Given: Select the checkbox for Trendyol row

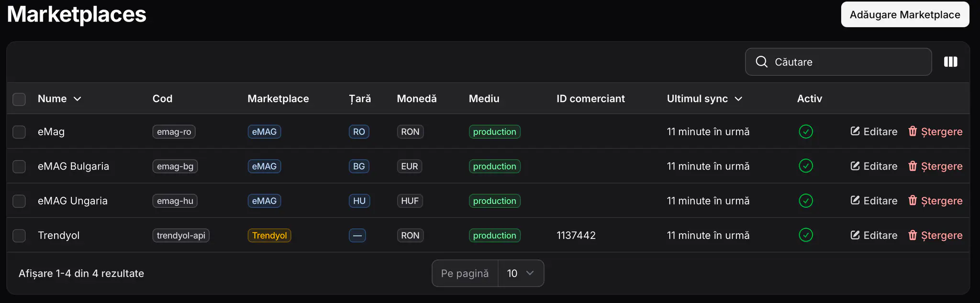Looking at the screenshot, I should point(19,236).
